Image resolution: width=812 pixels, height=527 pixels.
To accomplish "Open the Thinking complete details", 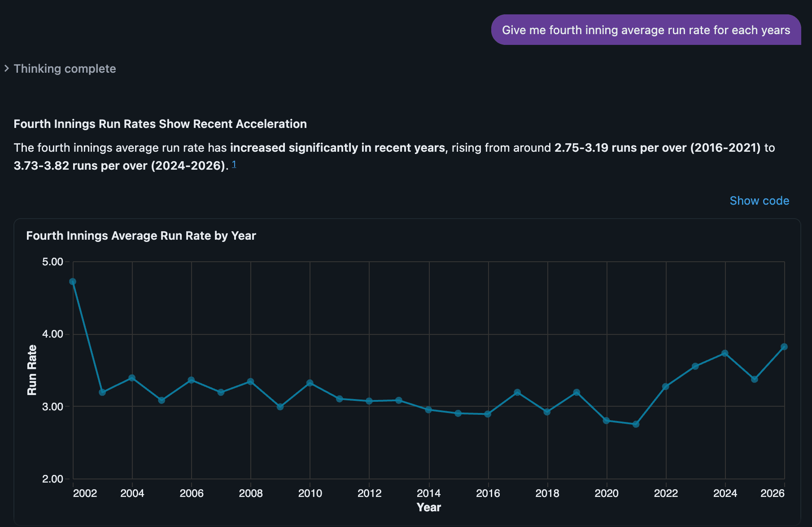I will tap(65, 69).
